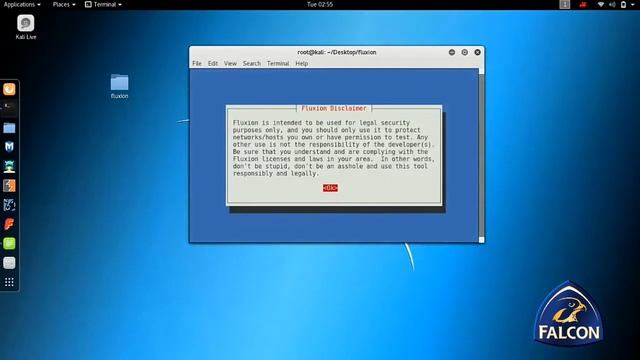Viewport: 640px width, 360px height.
Task: Click the Fluxion Disclaimer title text
Action: point(334,108)
